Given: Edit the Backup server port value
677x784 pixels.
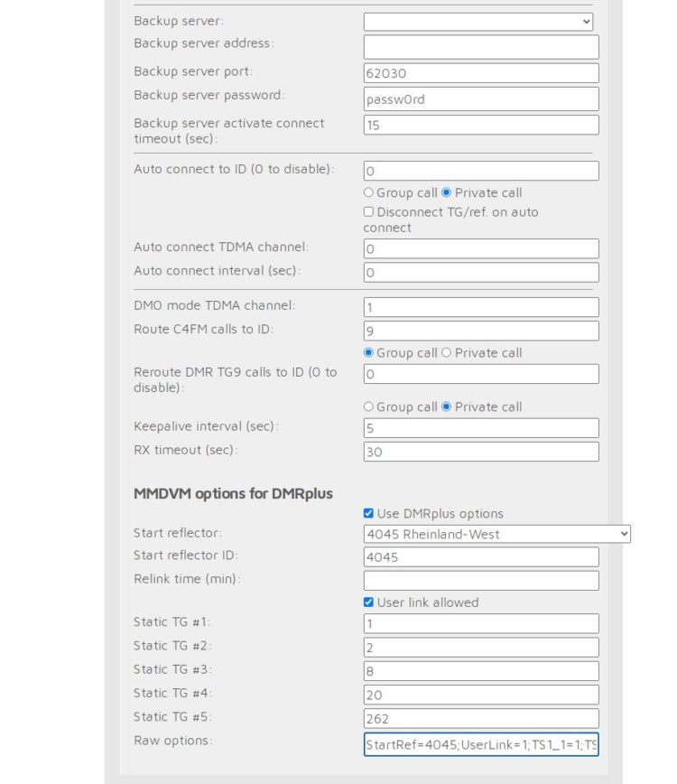Looking at the screenshot, I should [x=480, y=72].
